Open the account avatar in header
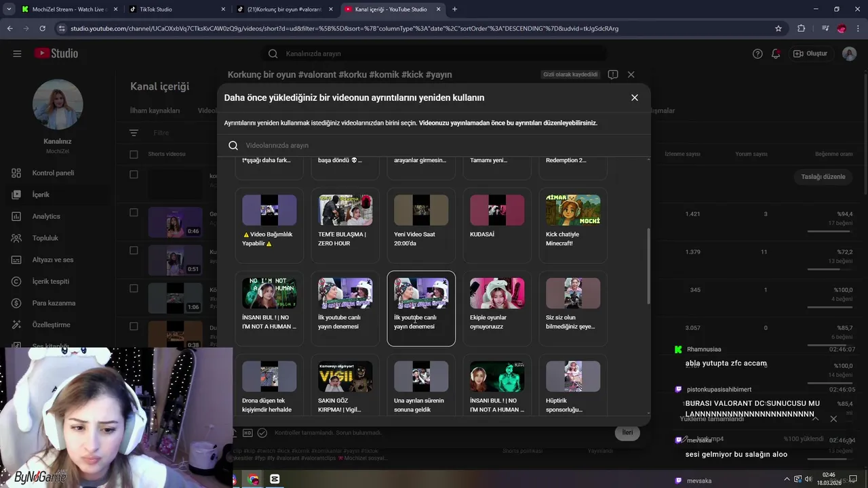The image size is (868, 488). 849,54
